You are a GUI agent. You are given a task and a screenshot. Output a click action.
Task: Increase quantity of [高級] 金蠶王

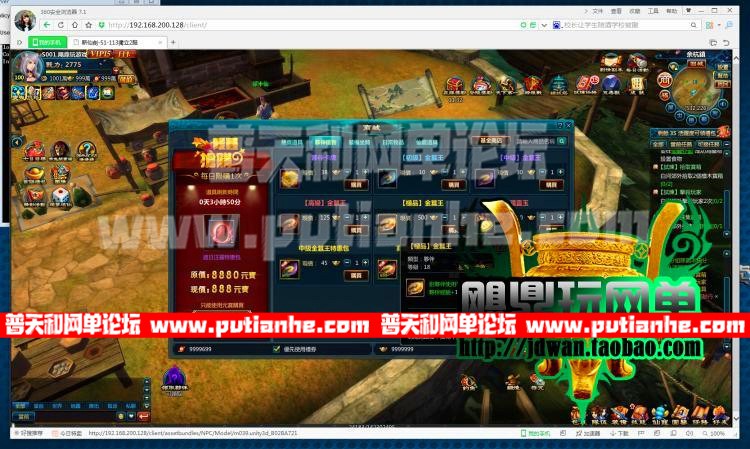pos(365,218)
